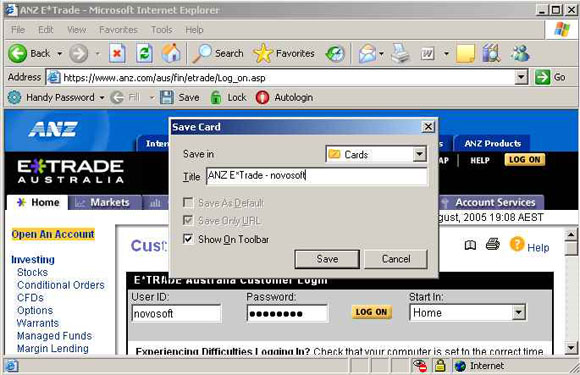Click the Lock padlock icon in toolbar
580x375 pixels.
[x=216, y=98]
